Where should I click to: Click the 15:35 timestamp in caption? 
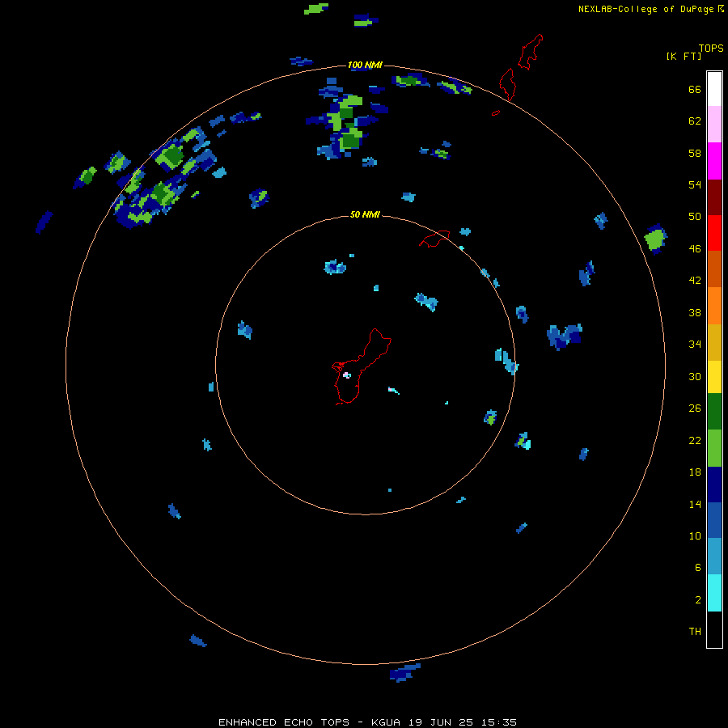coord(497,722)
